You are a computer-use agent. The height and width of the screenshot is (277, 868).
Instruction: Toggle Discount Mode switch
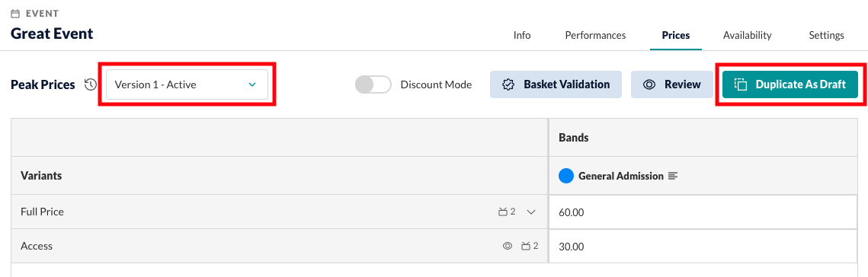pos(373,84)
